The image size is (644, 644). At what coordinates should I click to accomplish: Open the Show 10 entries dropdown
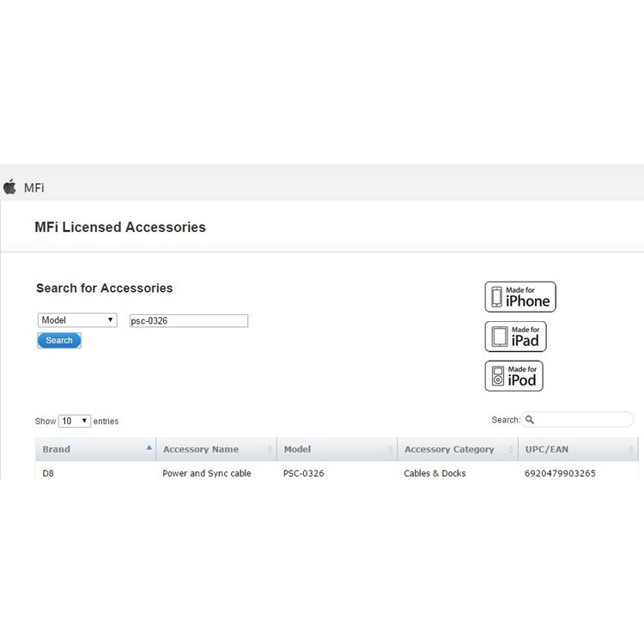pos(75,421)
